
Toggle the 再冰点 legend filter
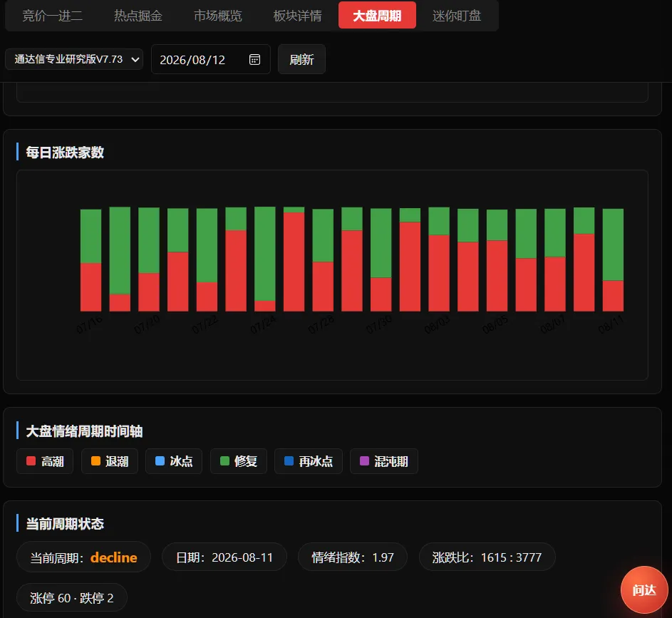309,461
